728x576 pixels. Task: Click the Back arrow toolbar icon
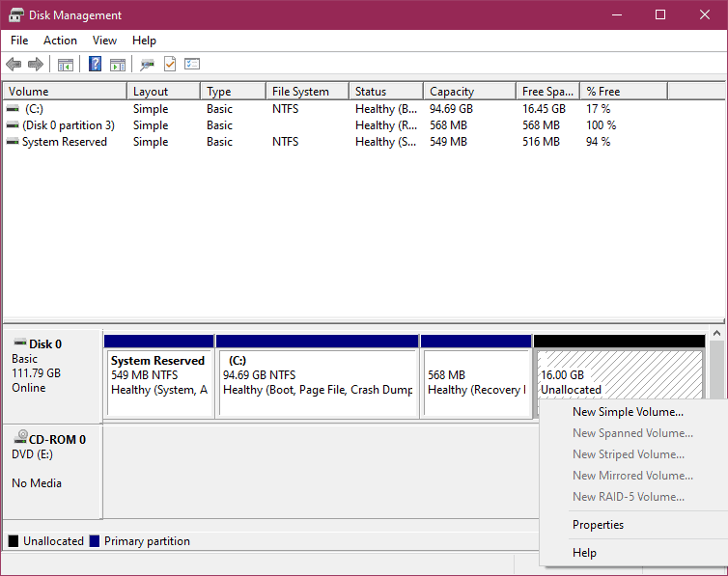[x=14, y=65]
